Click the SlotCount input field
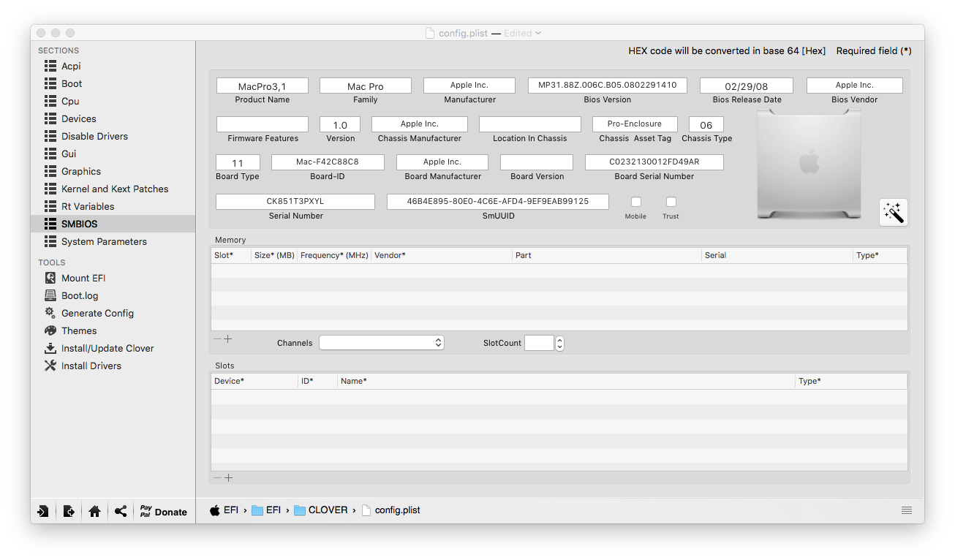This screenshot has height=560, width=955. click(540, 343)
